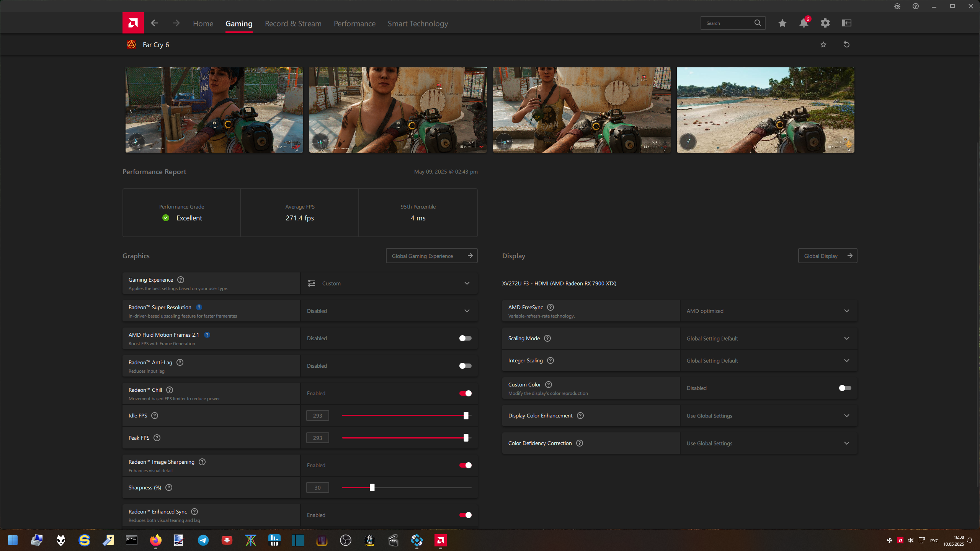This screenshot has width=980, height=551.
Task: Open the sidebar panel layout icon
Action: 846,23
